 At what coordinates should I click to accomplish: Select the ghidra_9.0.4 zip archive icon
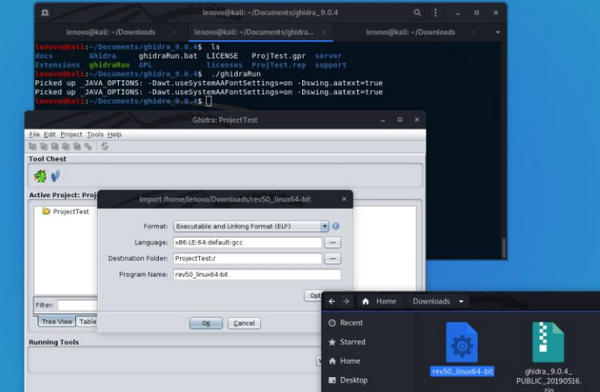tap(548, 342)
